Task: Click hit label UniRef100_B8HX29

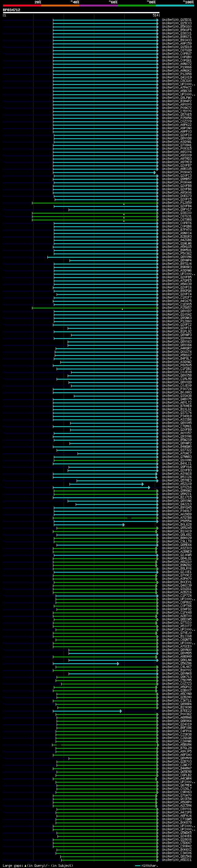Action: [176, 538]
